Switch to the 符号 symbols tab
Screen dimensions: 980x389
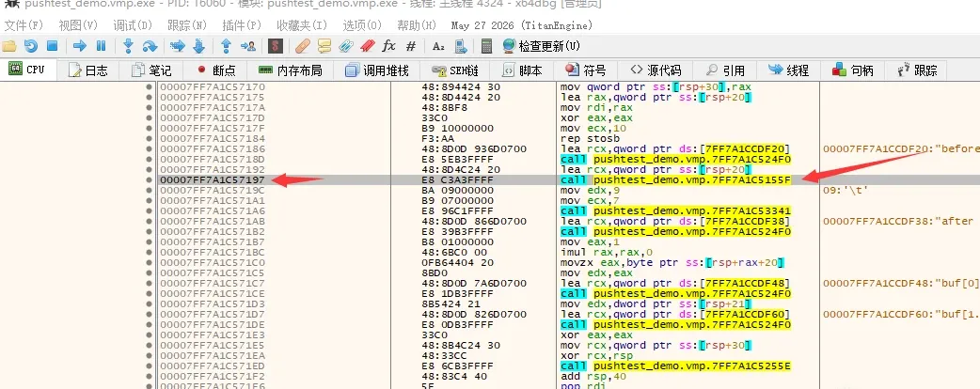[586, 70]
